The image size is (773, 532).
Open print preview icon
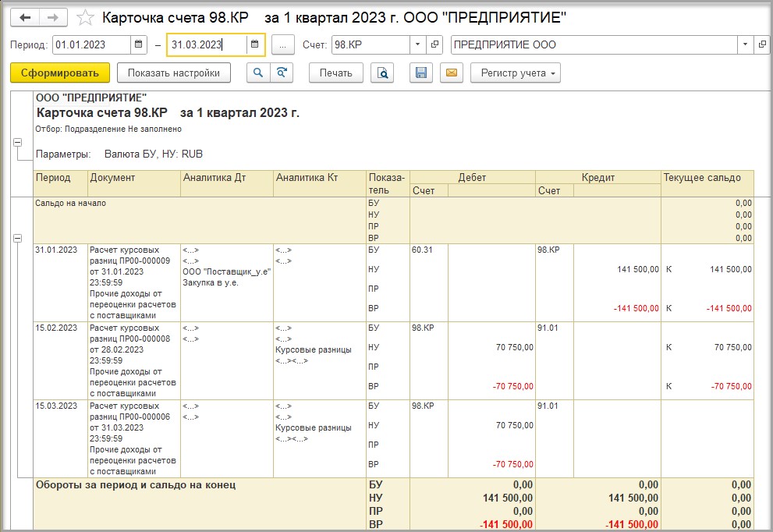pos(382,73)
